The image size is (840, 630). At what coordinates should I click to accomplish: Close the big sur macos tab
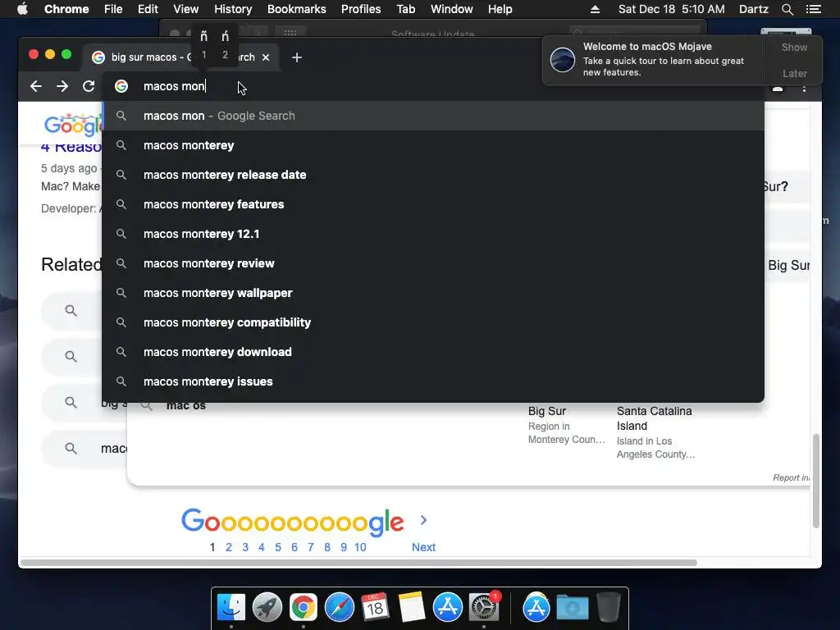coord(266,57)
